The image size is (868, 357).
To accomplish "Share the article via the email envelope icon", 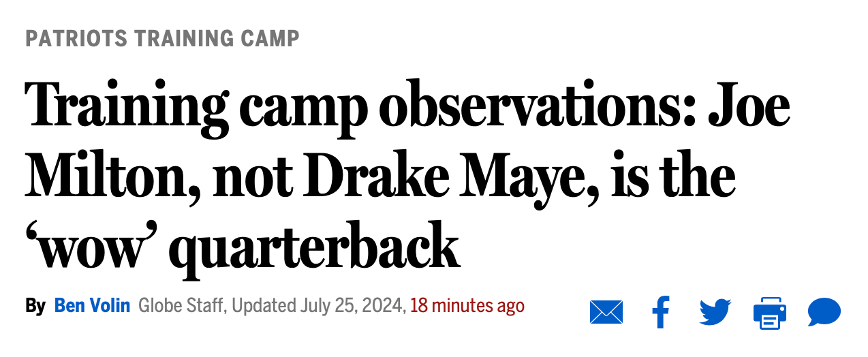I will (x=606, y=313).
